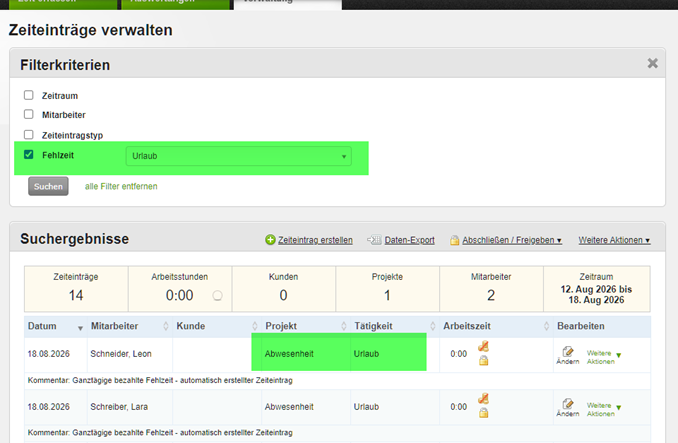Click the Daten-Export arrow icon

374,240
